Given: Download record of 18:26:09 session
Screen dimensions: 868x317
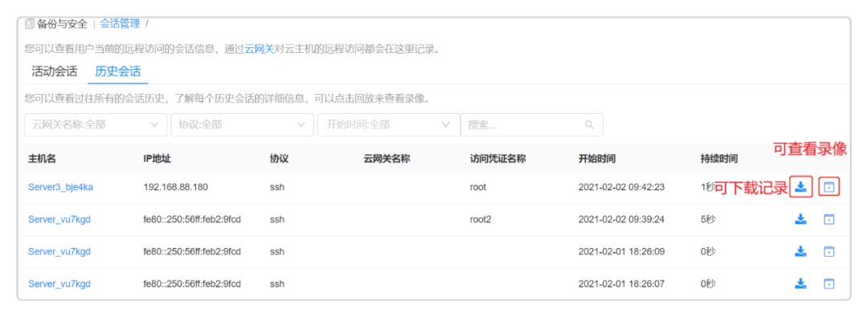Looking at the screenshot, I should (x=800, y=252).
